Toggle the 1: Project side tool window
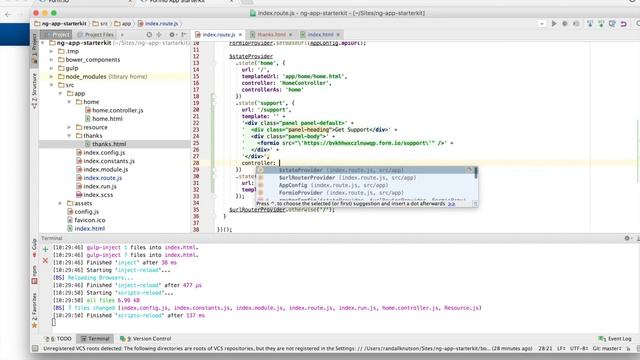Viewport: 640px width, 360px height. tap(35, 50)
